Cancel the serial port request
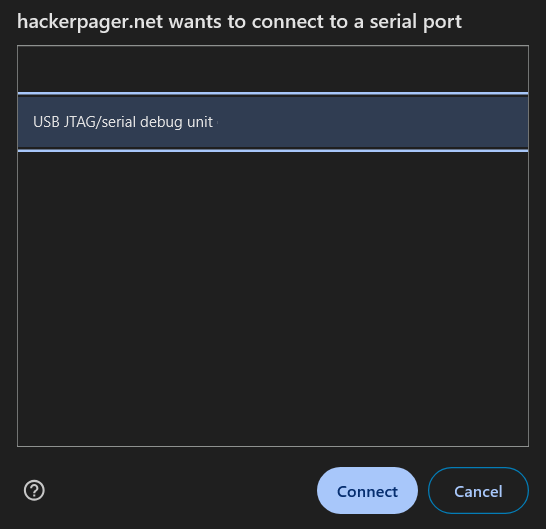The height and width of the screenshot is (529, 546). point(478,490)
